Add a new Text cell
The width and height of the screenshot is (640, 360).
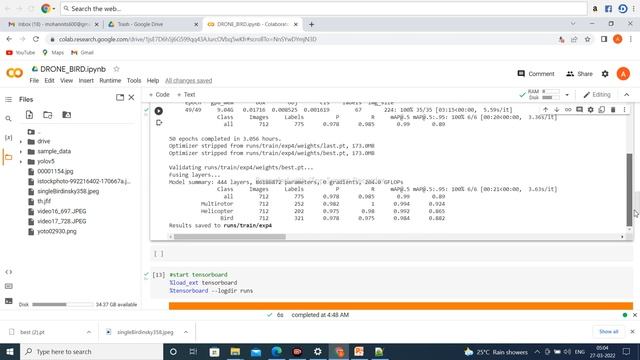pos(186,95)
